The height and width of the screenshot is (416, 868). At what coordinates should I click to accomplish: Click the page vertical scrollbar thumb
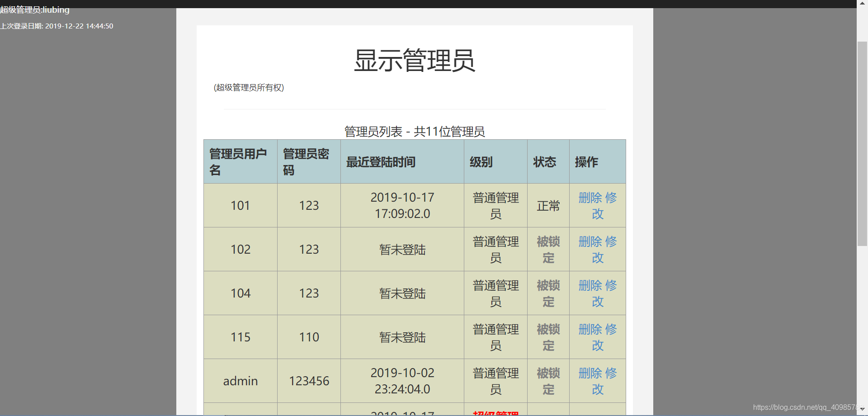tap(862, 143)
